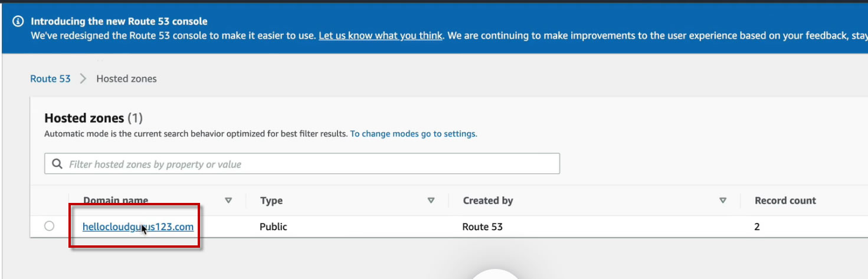
Task: Open "To change modes go to settings" link
Action: 413,134
